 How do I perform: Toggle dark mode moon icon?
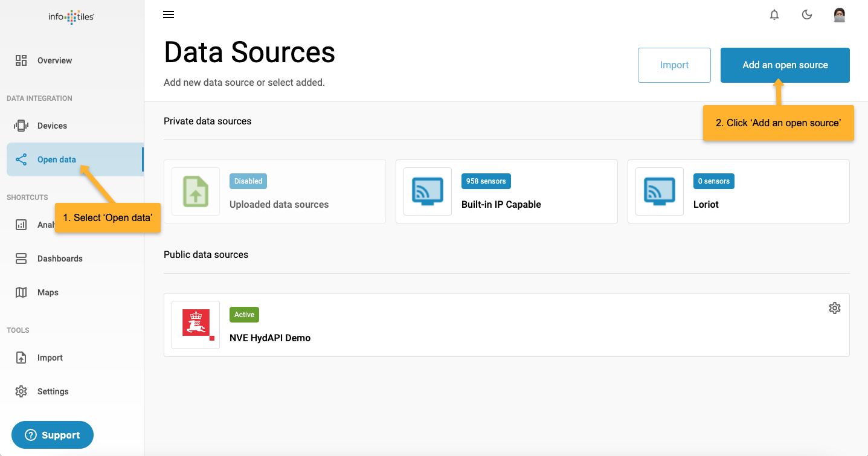click(807, 15)
